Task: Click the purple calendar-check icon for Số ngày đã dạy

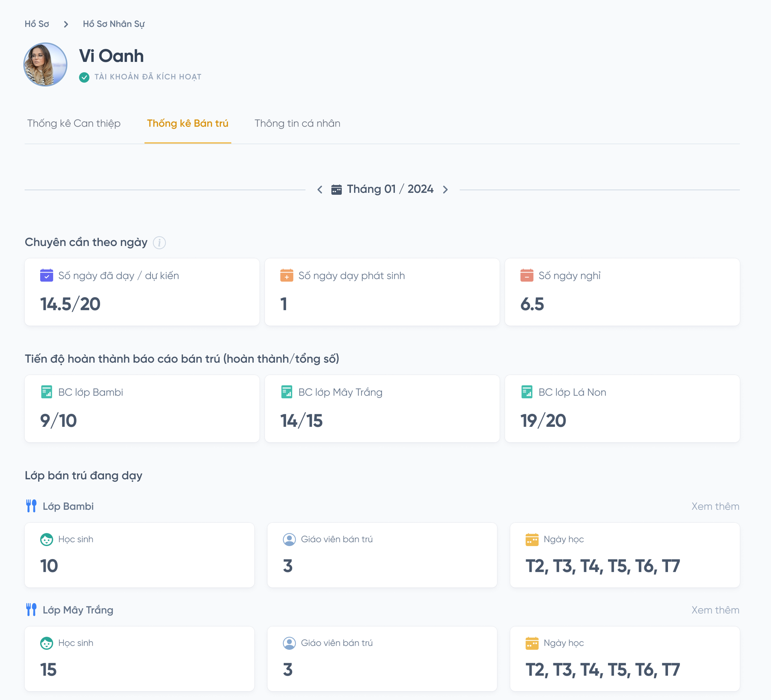Action: pyautogui.click(x=47, y=276)
